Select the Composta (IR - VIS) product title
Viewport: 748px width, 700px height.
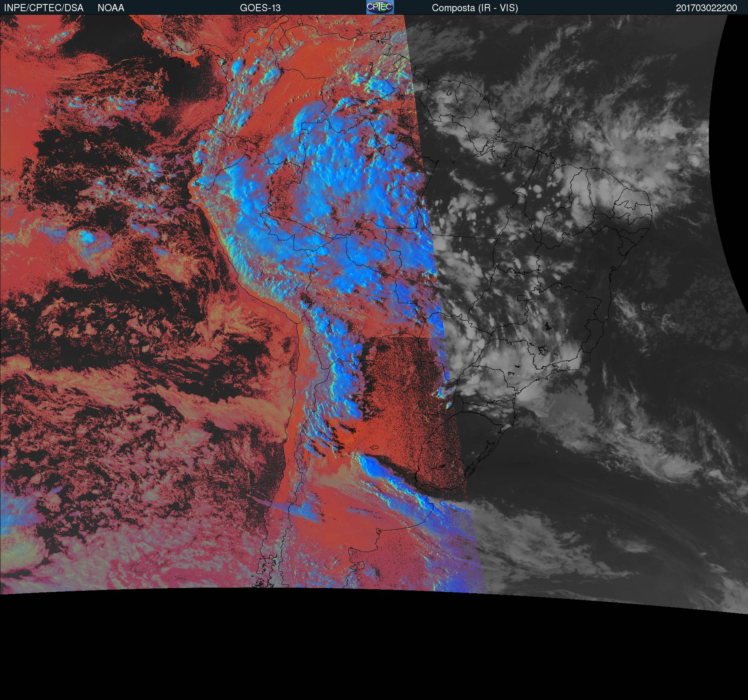[475, 8]
